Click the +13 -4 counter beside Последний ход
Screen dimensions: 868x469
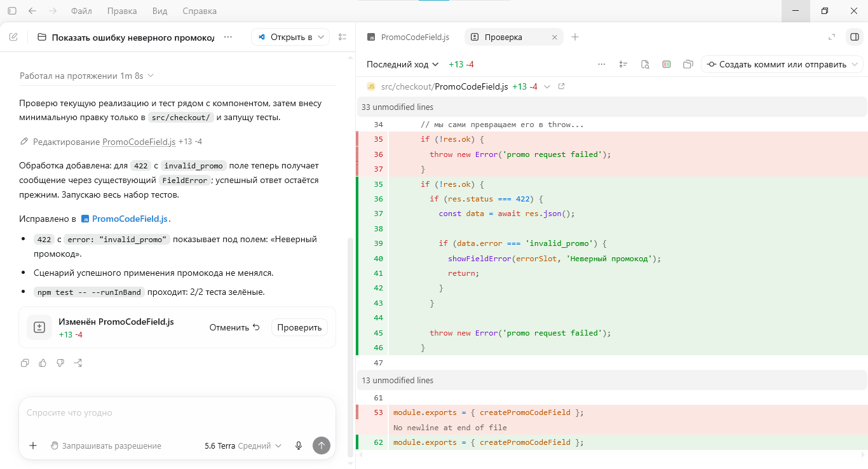[x=461, y=64]
